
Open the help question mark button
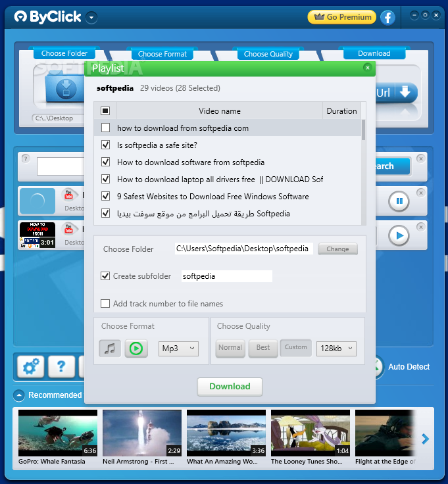61,366
